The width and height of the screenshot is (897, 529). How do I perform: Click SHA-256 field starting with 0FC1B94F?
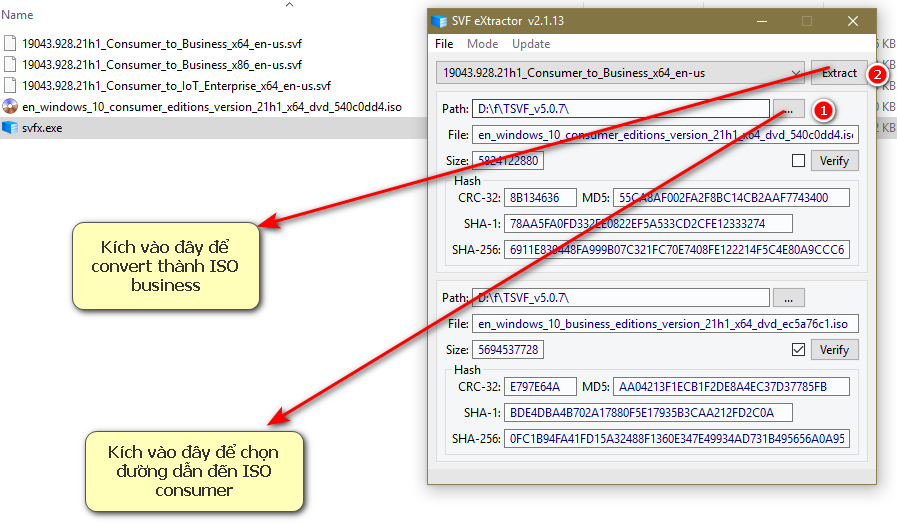[x=677, y=439]
